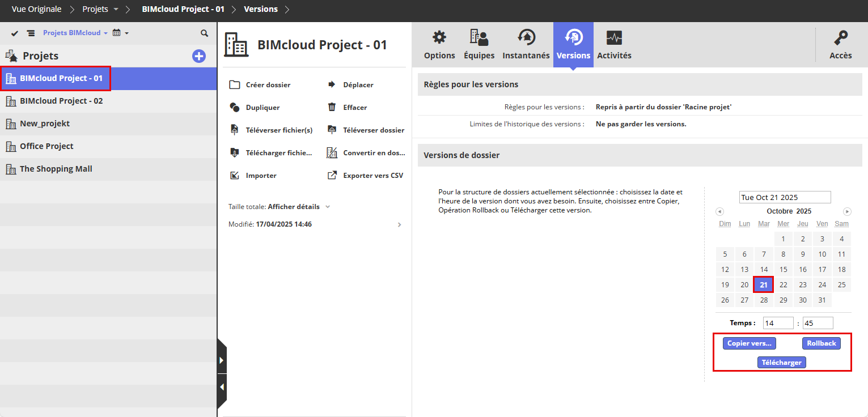Go to previous month in calendar
Screen dimensions: 868x417
(719, 211)
